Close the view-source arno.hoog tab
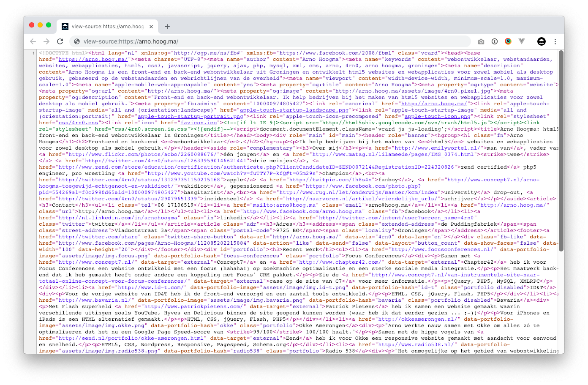 click(151, 27)
